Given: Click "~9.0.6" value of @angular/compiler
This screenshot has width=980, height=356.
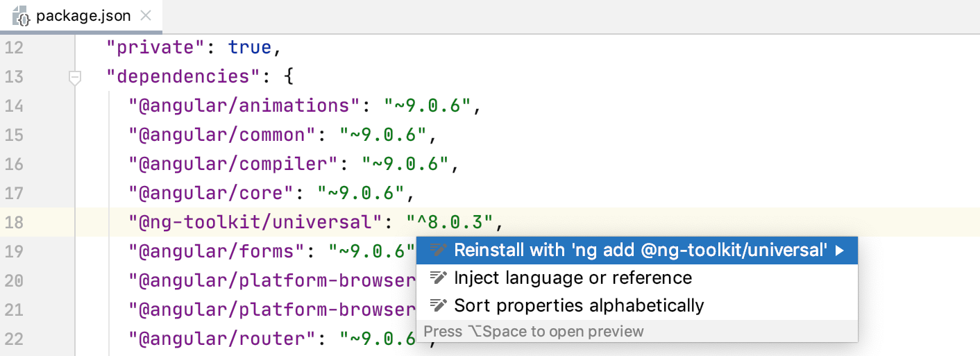Looking at the screenshot, I should [x=406, y=164].
